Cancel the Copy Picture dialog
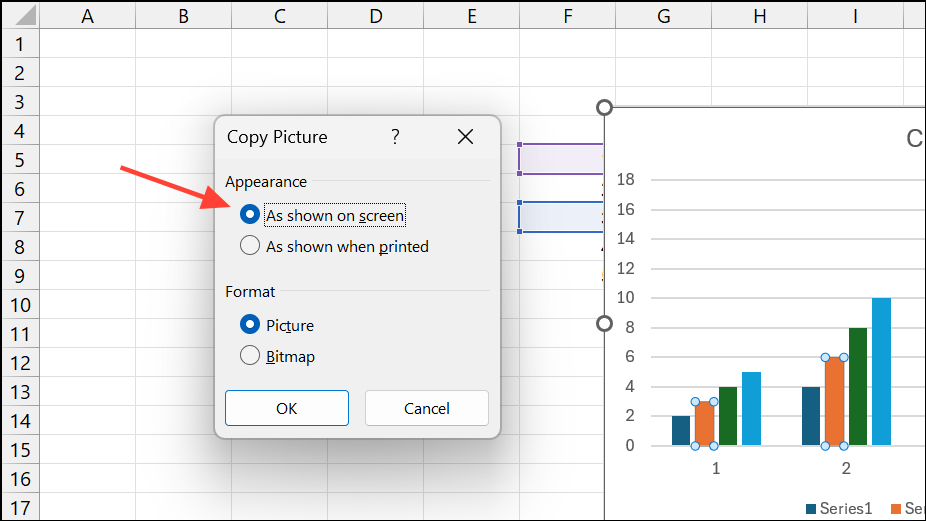Screen dimensions: 926x521 (427, 408)
